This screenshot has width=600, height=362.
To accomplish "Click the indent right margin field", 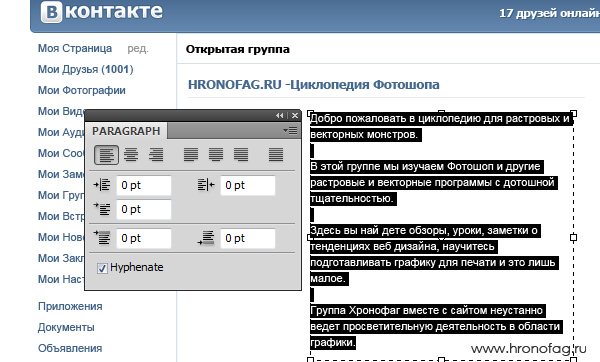I will pos(248,186).
